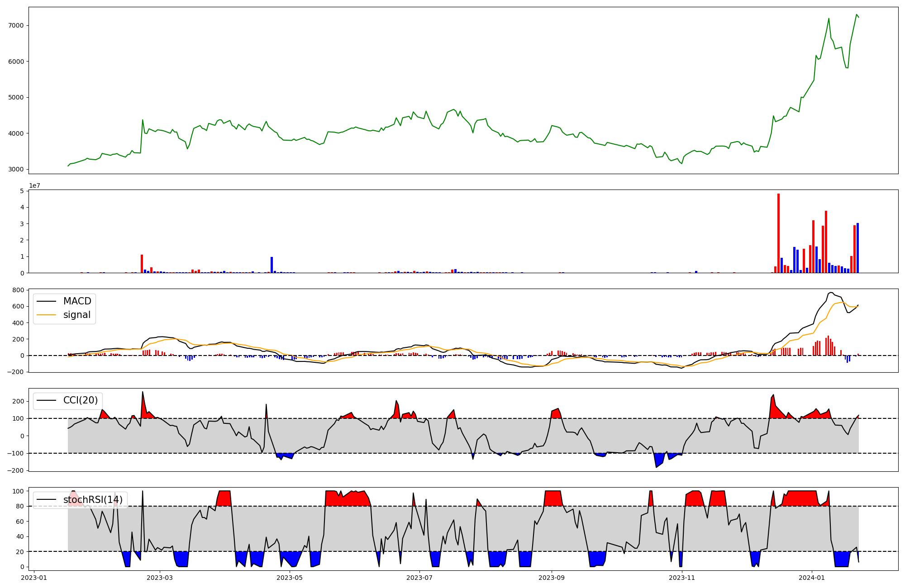Click the tallest red volume bar
905x588 pixels.
click(x=778, y=233)
